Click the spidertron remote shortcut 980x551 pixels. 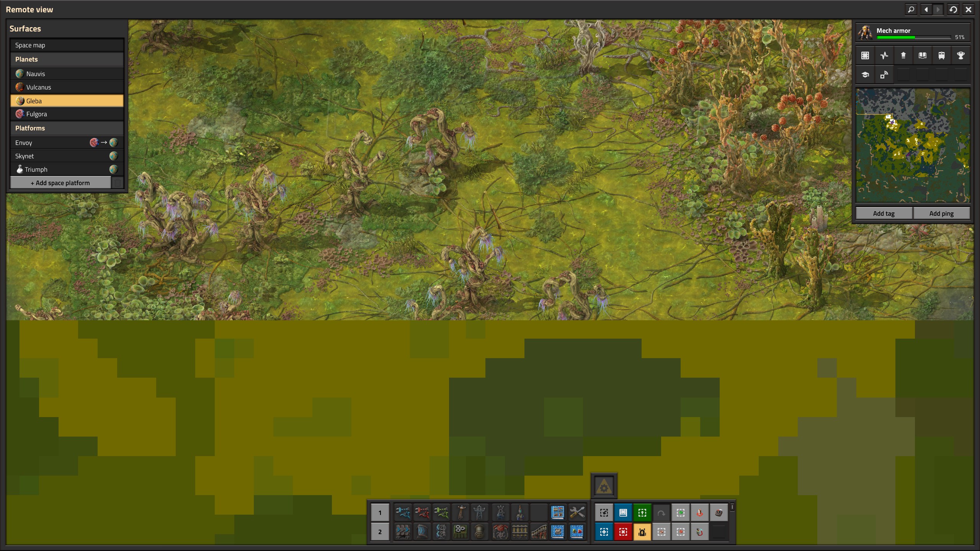click(x=719, y=513)
